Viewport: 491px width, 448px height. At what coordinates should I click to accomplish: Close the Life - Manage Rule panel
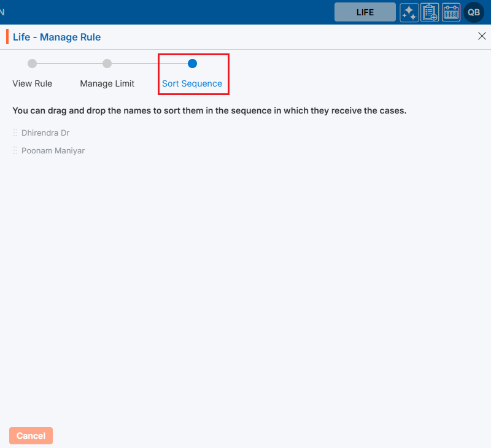[482, 36]
